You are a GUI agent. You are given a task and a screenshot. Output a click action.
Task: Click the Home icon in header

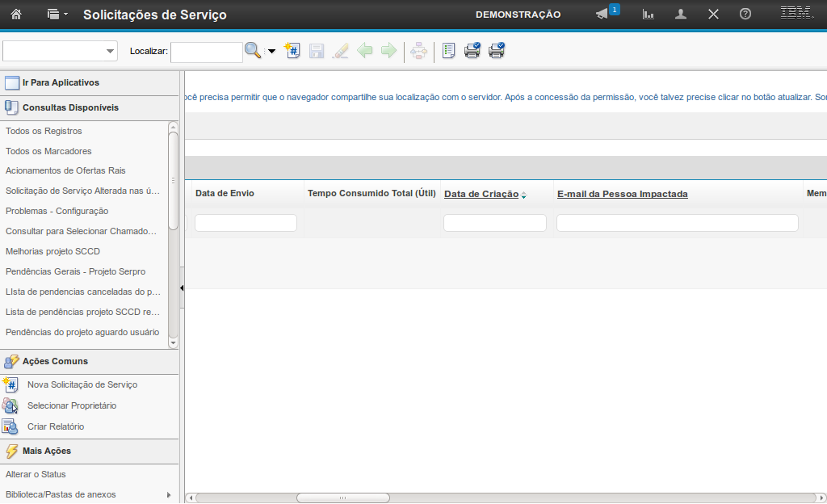coord(15,15)
